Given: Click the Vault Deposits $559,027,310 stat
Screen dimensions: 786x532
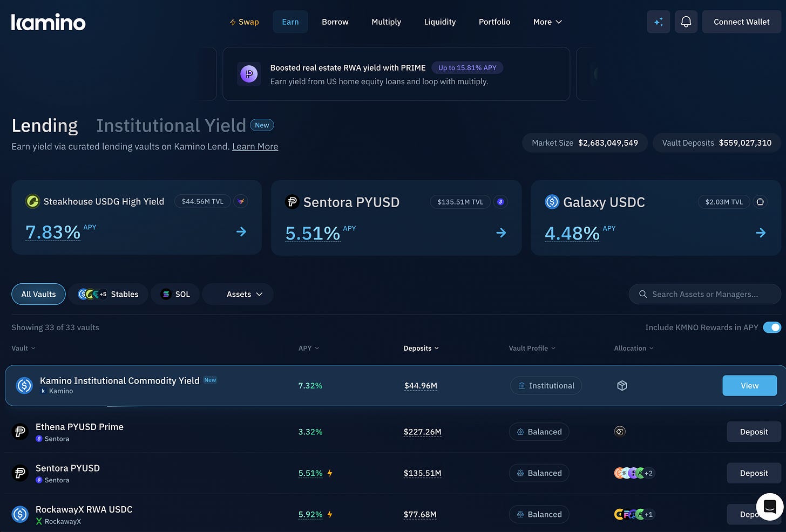Looking at the screenshot, I should pyautogui.click(x=717, y=143).
